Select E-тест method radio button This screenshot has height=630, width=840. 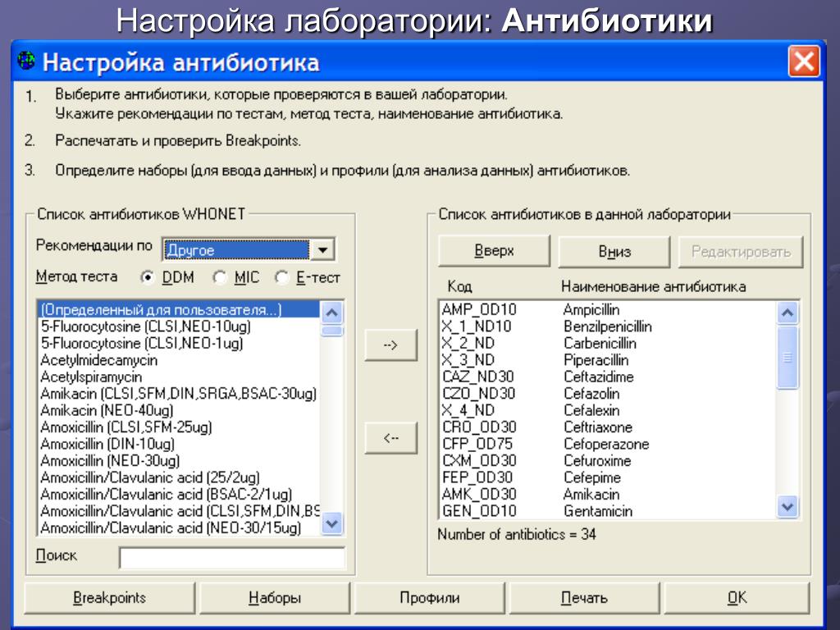tap(281, 277)
